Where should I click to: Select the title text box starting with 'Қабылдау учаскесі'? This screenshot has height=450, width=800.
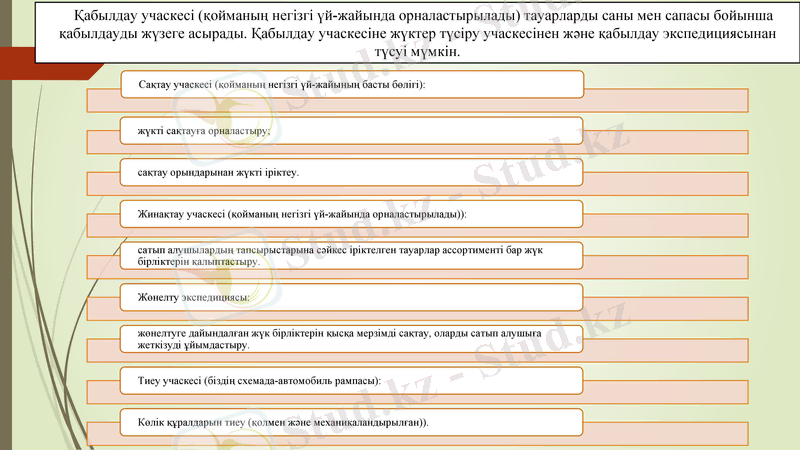point(419,34)
